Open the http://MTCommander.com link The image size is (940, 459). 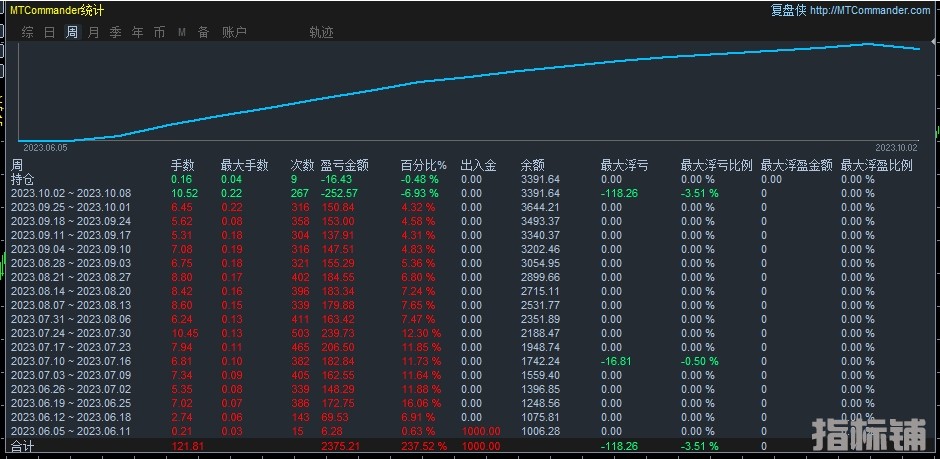click(869, 10)
